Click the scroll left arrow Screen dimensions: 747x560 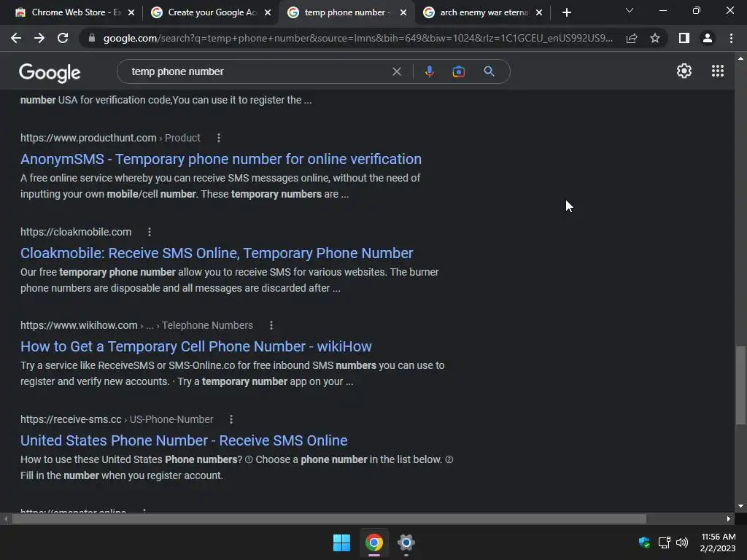[x=6, y=518]
